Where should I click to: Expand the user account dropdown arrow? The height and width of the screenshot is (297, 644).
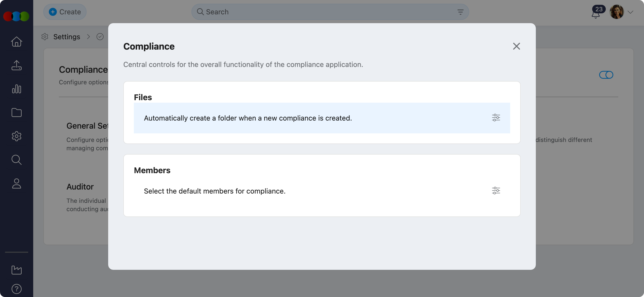click(630, 12)
